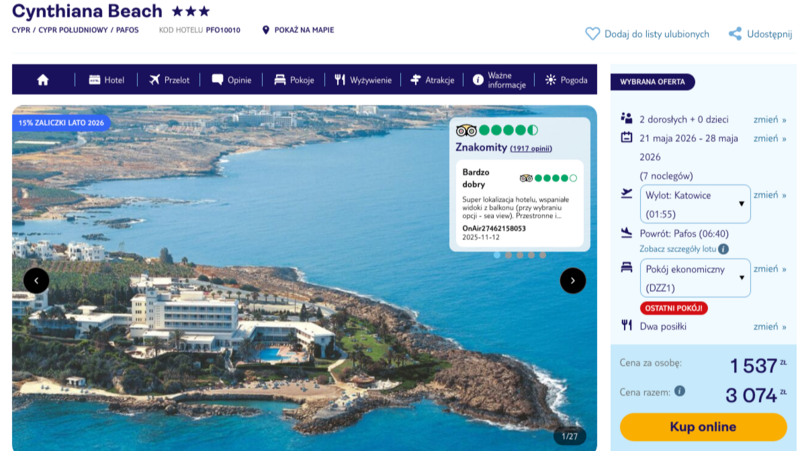Open the Wylot: Katowice departure dropdown
800x451 pixels.
[x=695, y=204]
